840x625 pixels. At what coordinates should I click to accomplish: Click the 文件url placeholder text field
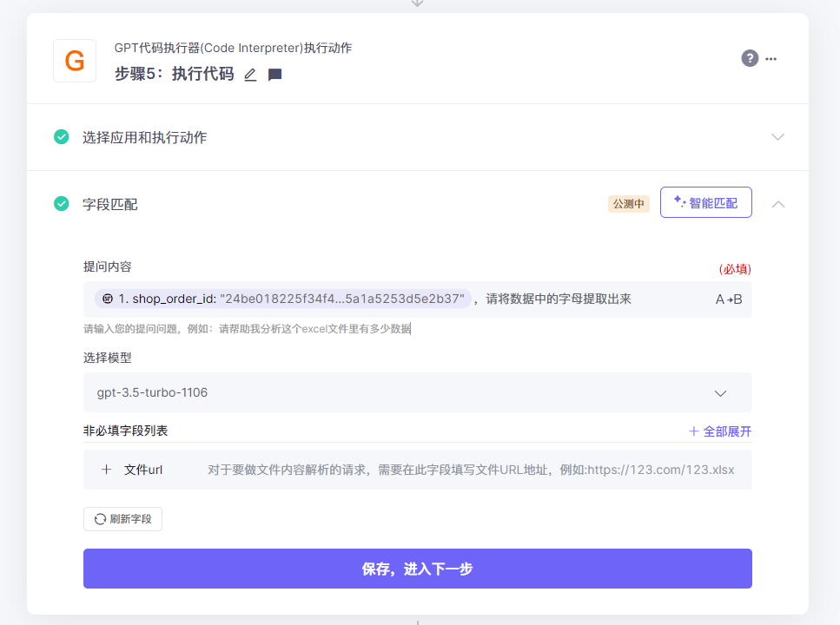click(x=470, y=470)
